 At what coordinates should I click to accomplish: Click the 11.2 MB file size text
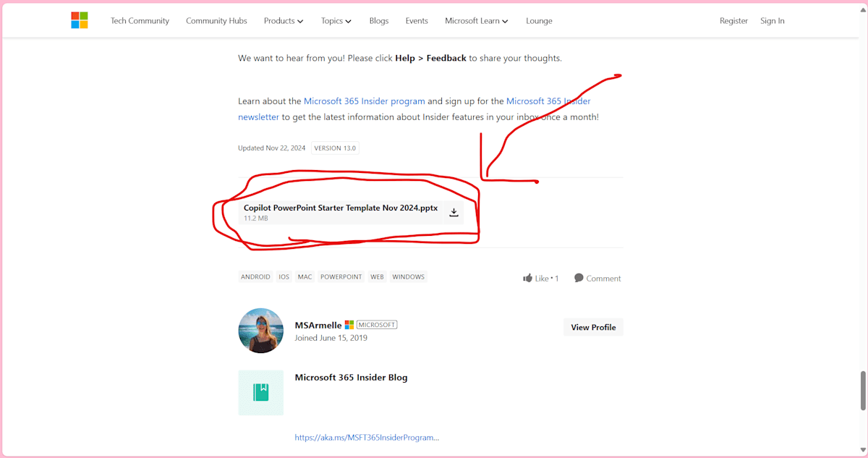coord(256,218)
